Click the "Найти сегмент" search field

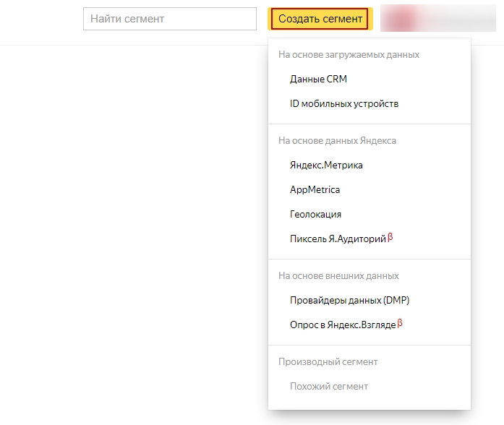(x=170, y=19)
